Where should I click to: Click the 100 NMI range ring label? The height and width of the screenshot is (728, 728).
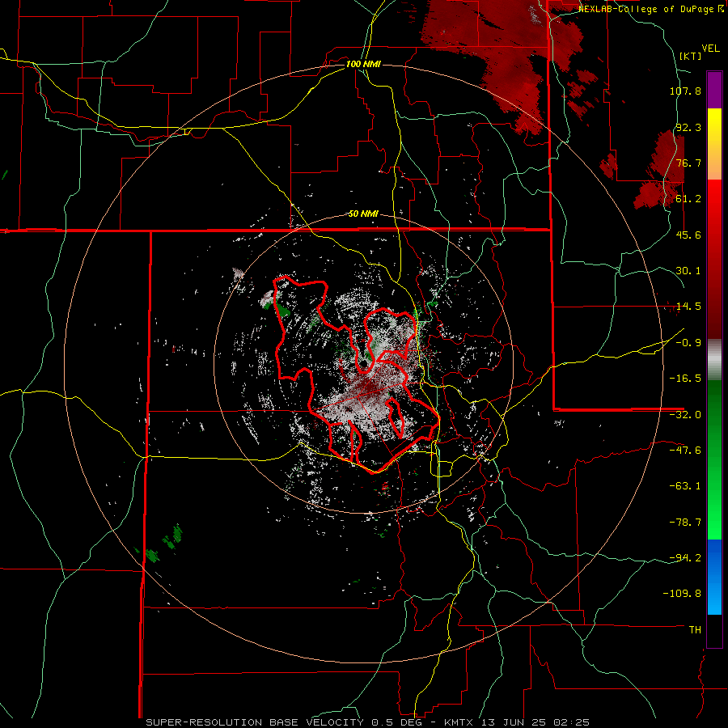(x=363, y=64)
